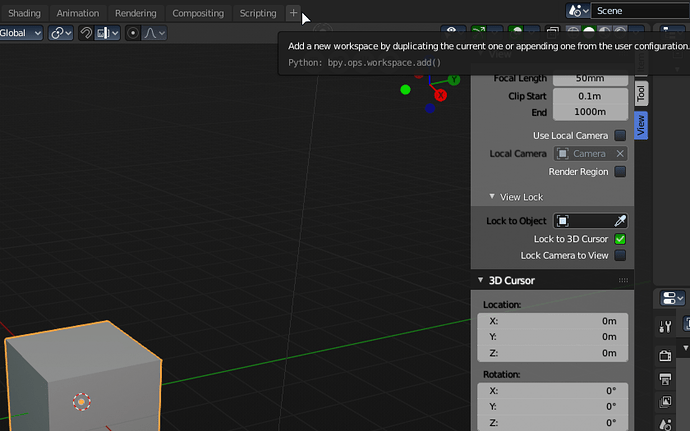Switch to the Scripting workspace tab

(x=258, y=13)
